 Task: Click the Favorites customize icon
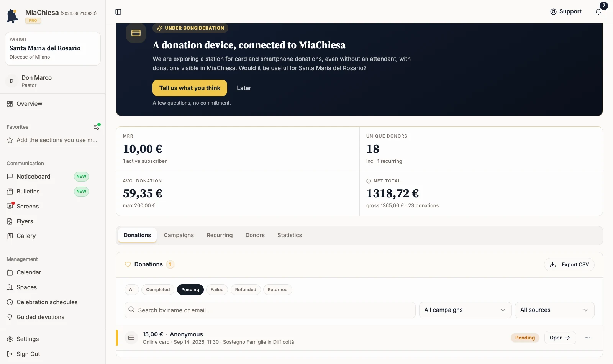[x=97, y=127]
